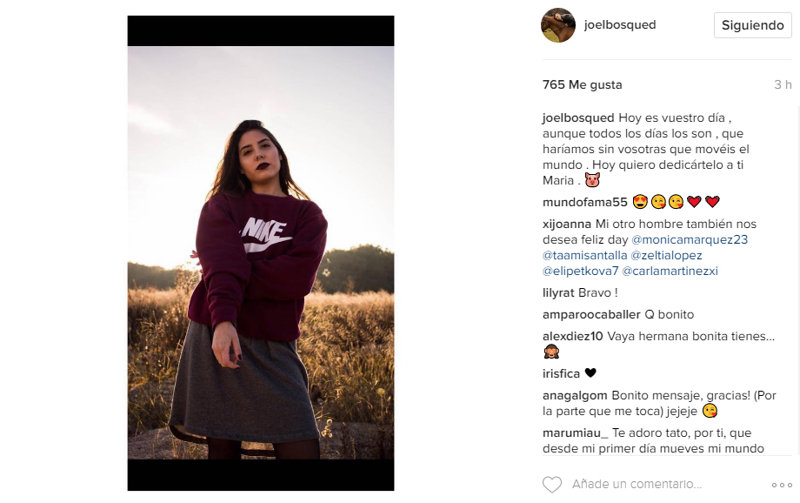This screenshot has width=800, height=503.
Task: Like the post with the heart icon
Action: coord(552,485)
